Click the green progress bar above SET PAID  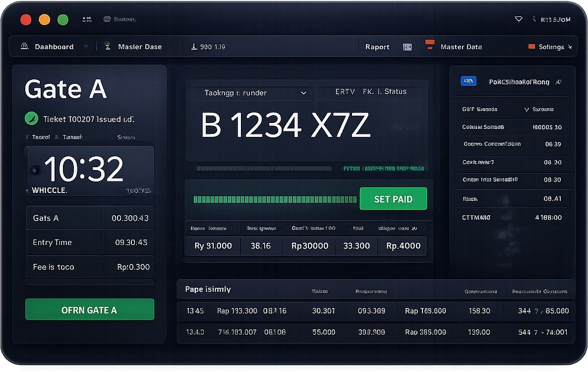tap(275, 198)
